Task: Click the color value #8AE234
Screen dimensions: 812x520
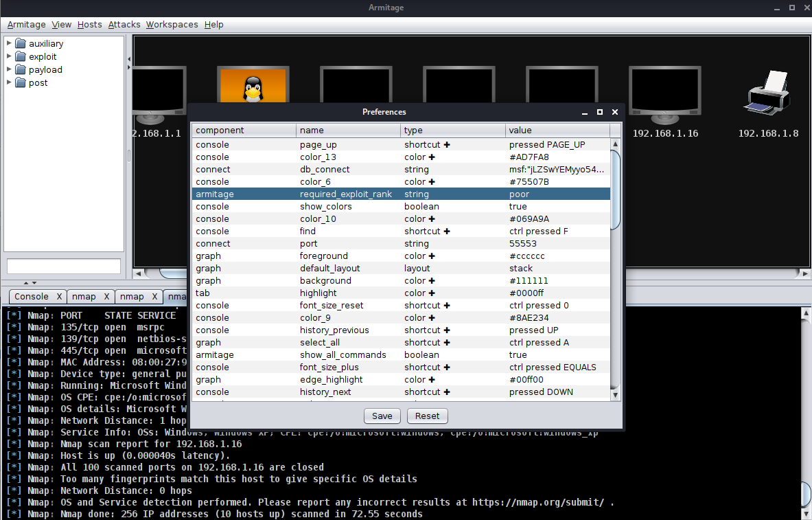Action: 529,318
